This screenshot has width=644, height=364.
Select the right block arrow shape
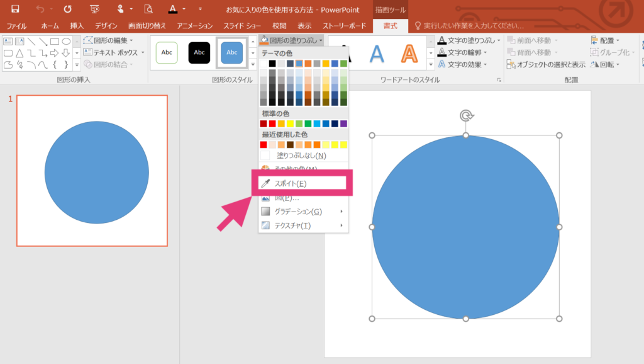[55, 53]
